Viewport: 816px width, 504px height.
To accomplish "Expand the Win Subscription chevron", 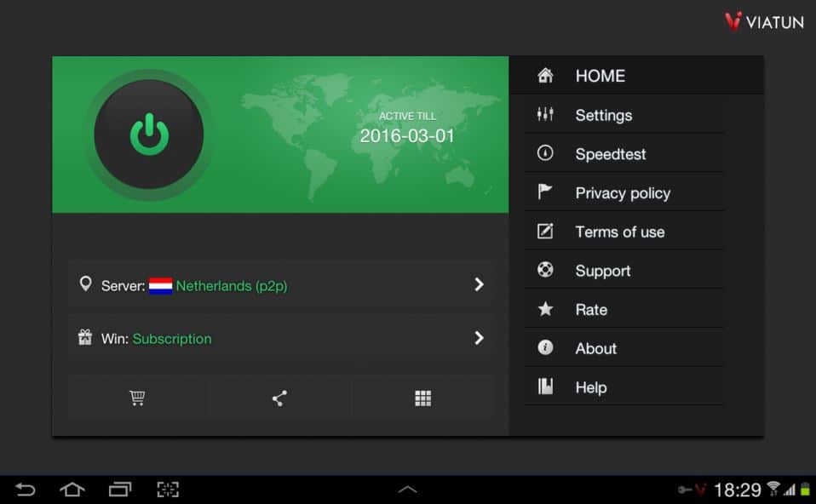I will (x=480, y=338).
